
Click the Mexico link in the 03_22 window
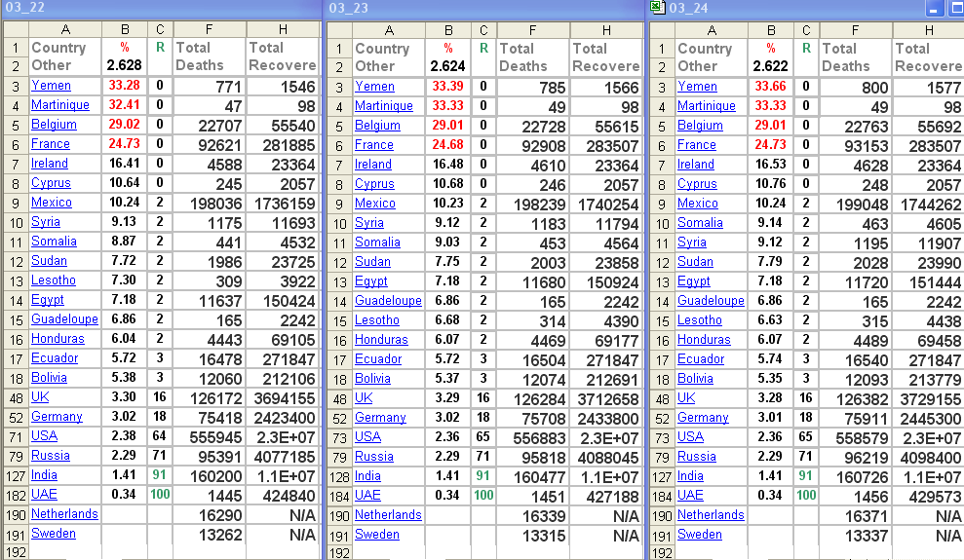[x=52, y=202]
